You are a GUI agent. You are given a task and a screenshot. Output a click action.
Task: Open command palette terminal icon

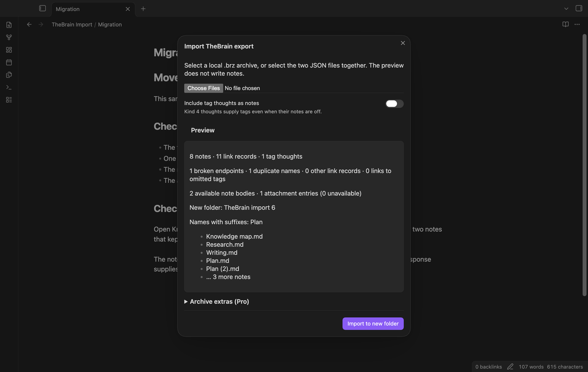point(9,87)
